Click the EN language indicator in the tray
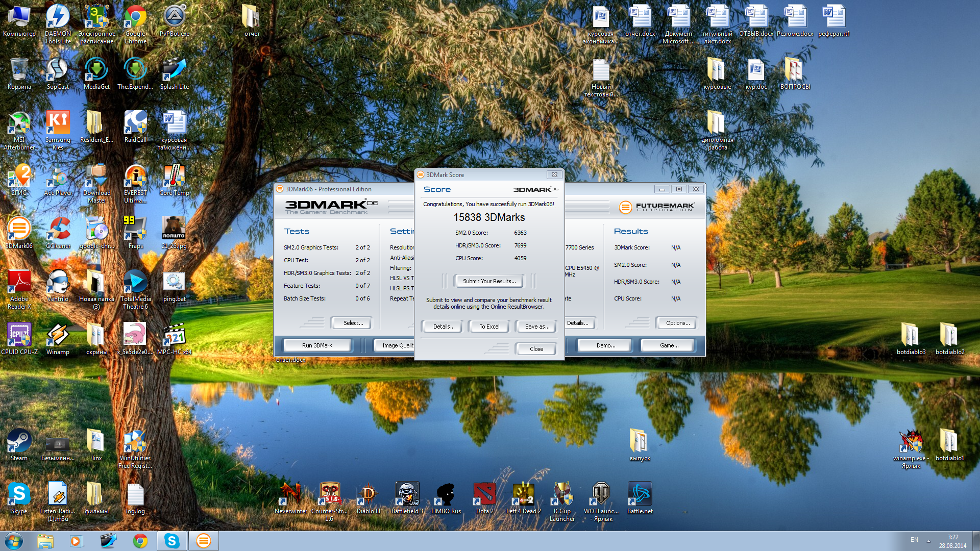980x551 pixels. (914, 540)
